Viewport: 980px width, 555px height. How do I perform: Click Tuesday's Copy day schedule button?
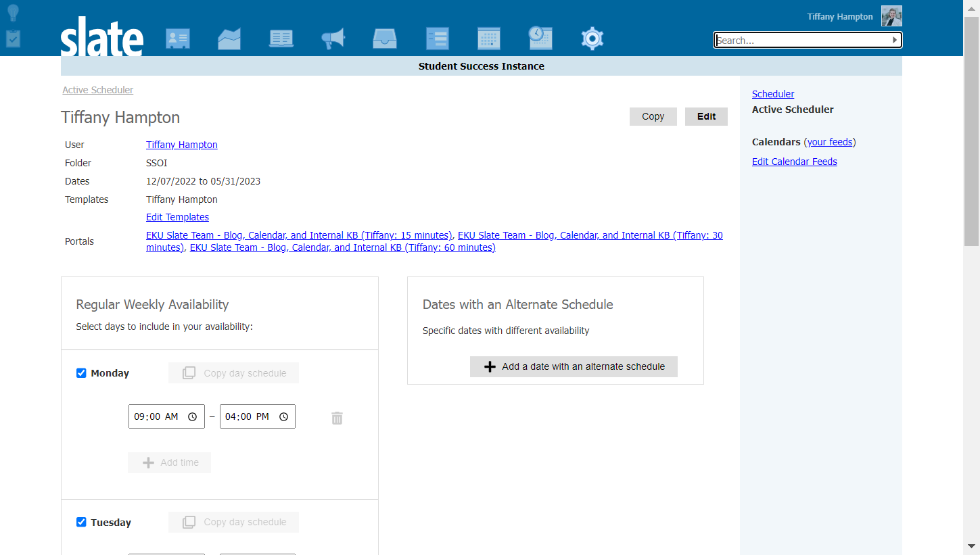click(x=233, y=522)
